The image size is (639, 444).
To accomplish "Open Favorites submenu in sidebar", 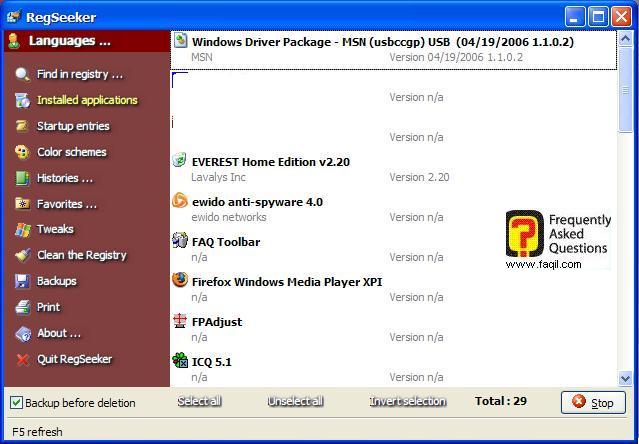I will (x=66, y=204).
